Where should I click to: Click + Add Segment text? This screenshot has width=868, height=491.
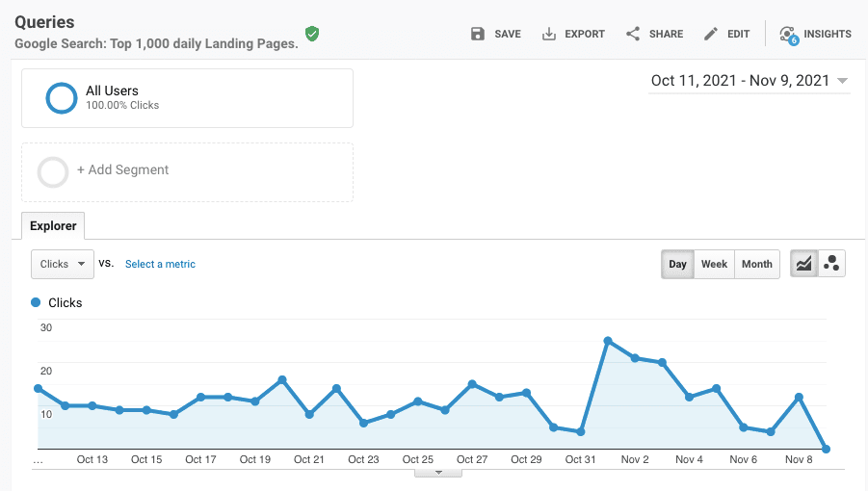coord(122,169)
